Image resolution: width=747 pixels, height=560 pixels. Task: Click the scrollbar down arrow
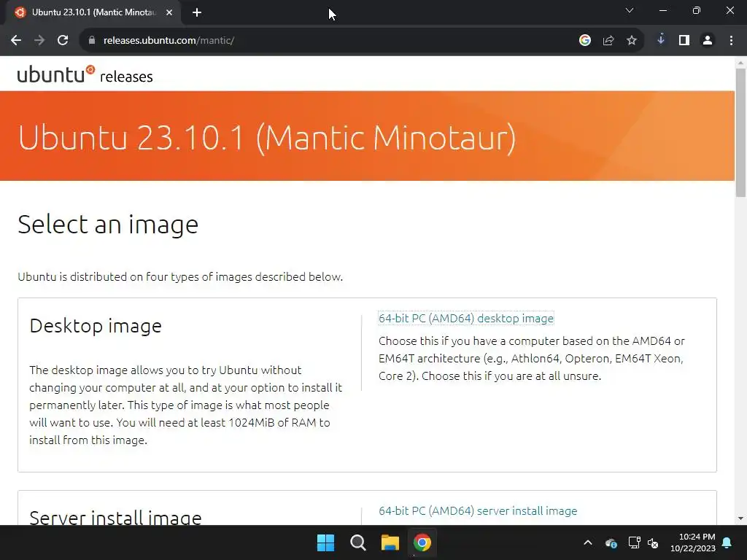coord(740,518)
